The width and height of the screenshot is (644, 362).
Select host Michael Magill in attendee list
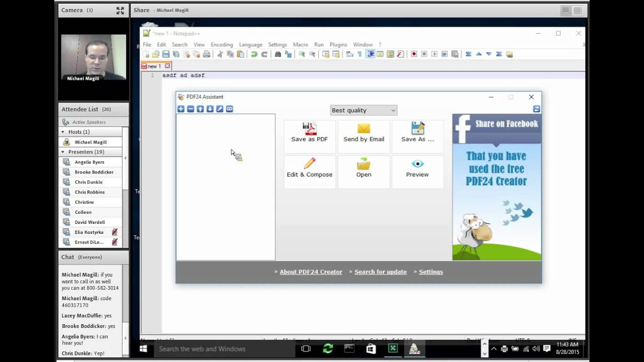point(91,142)
